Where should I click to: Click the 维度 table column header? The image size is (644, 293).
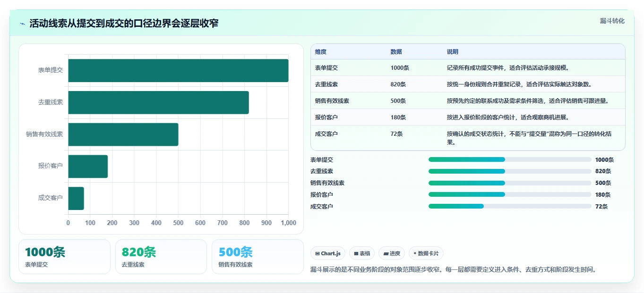click(x=321, y=52)
